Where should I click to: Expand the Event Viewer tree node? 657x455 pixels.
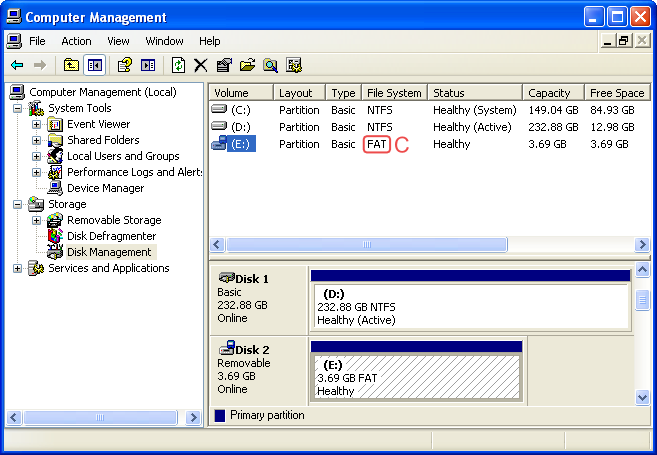tap(37, 125)
